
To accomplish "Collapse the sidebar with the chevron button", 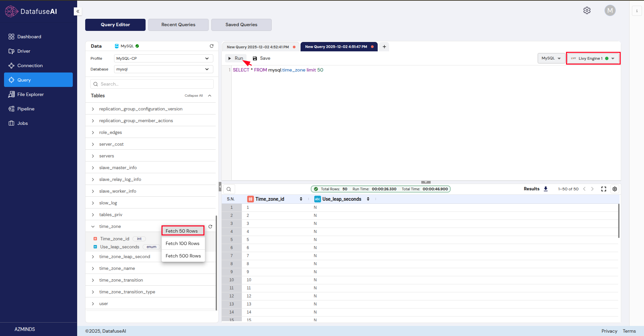I will tap(78, 11).
